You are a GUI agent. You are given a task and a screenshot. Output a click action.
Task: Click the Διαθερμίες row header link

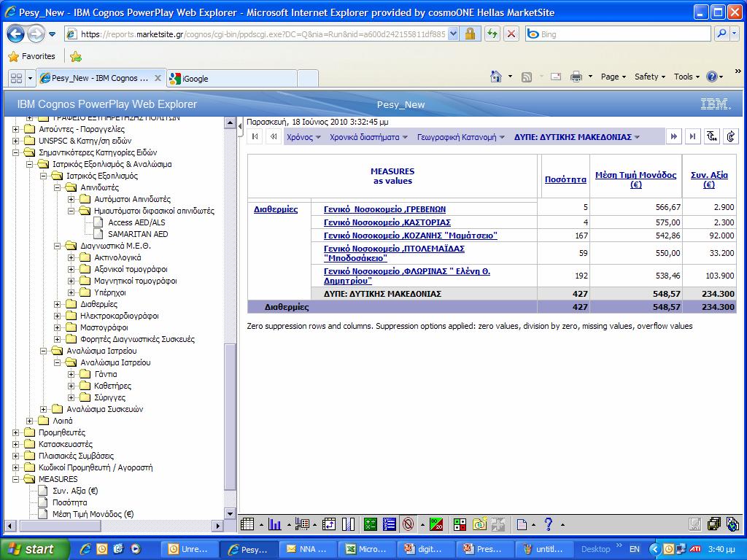276,209
